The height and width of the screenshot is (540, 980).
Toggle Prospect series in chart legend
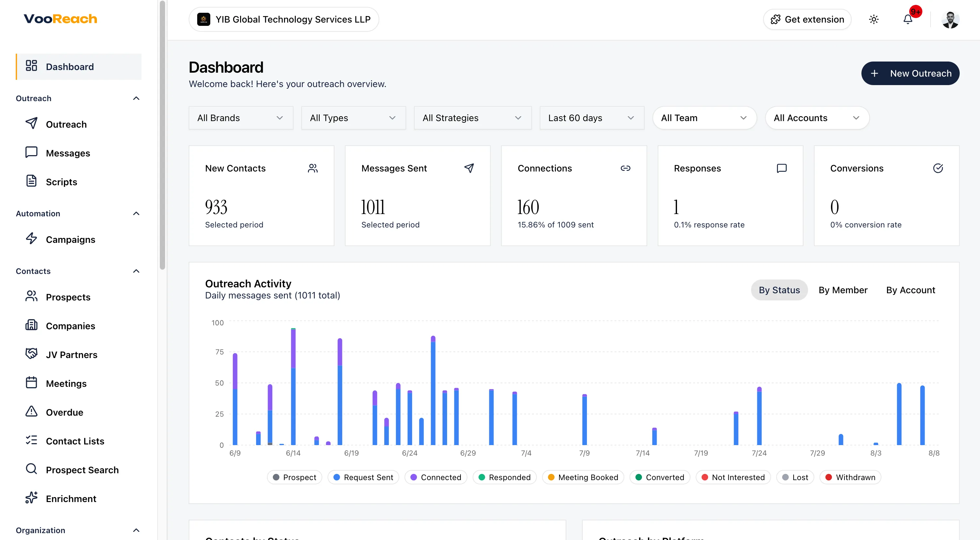(294, 477)
